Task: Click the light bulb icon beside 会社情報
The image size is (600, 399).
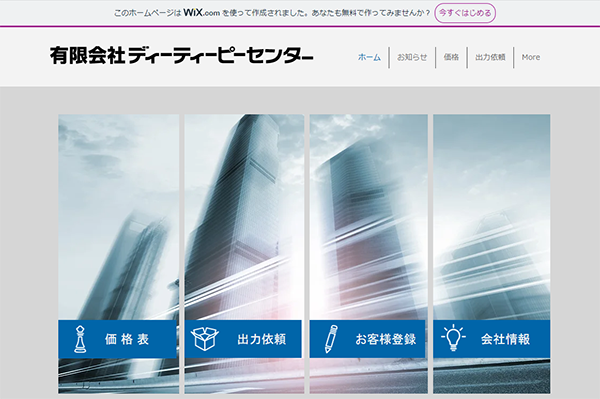Action: (x=453, y=337)
